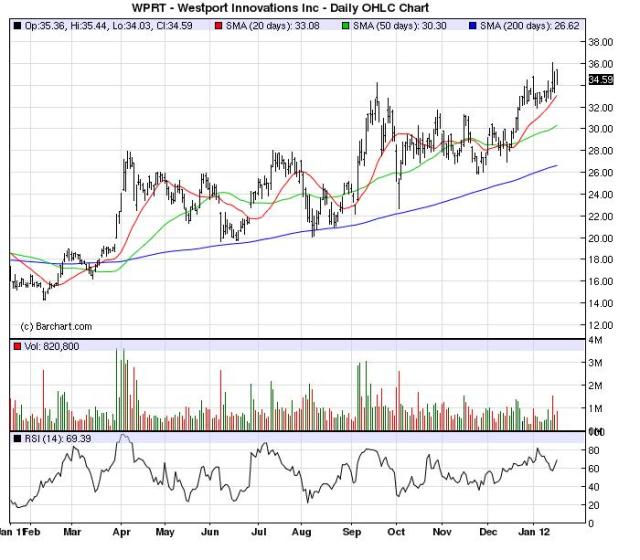The height and width of the screenshot is (560, 640).
Task: Click the RSI (14) legend marker
Action: [17, 438]
